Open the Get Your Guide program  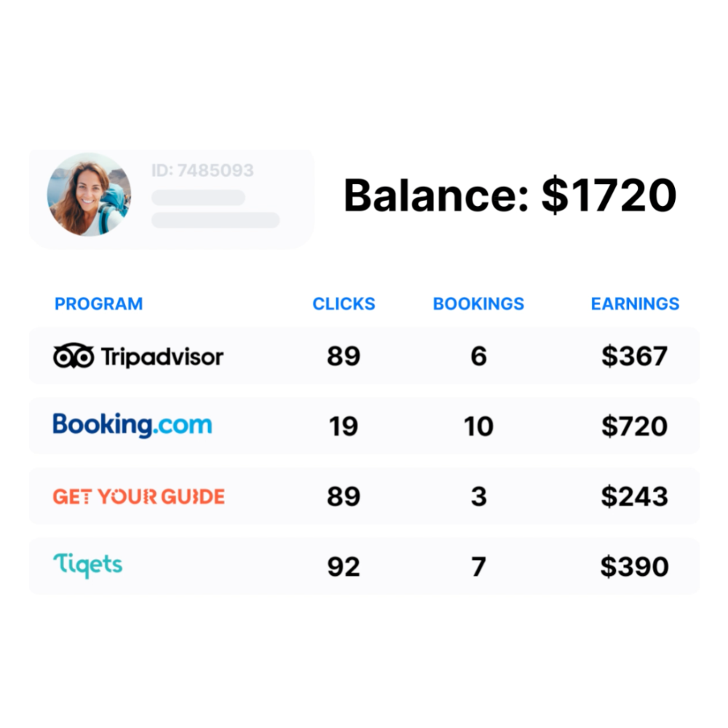click(138, 496)
